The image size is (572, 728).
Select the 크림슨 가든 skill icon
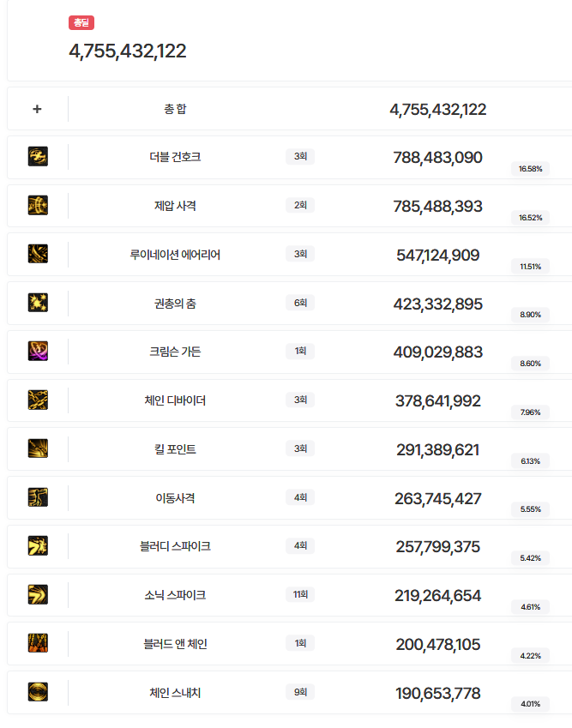pos(38,352)
